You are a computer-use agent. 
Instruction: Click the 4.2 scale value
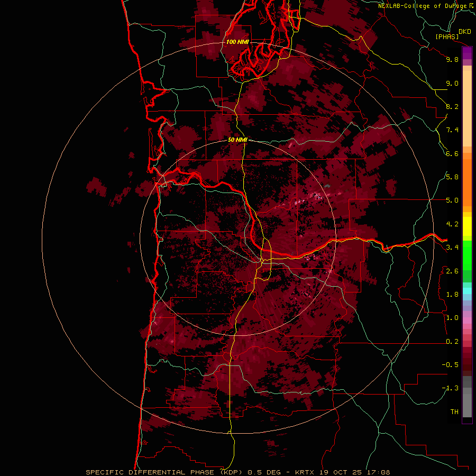(x=452, y=224)
